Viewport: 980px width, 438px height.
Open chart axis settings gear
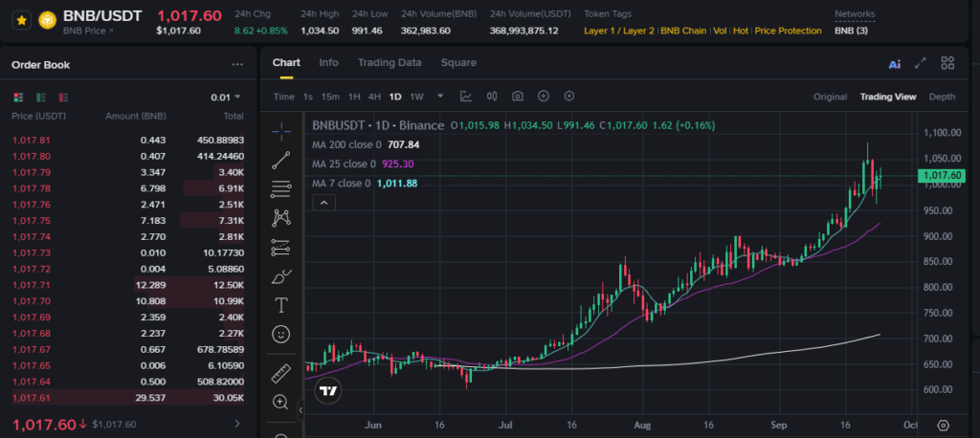(944, 426)
